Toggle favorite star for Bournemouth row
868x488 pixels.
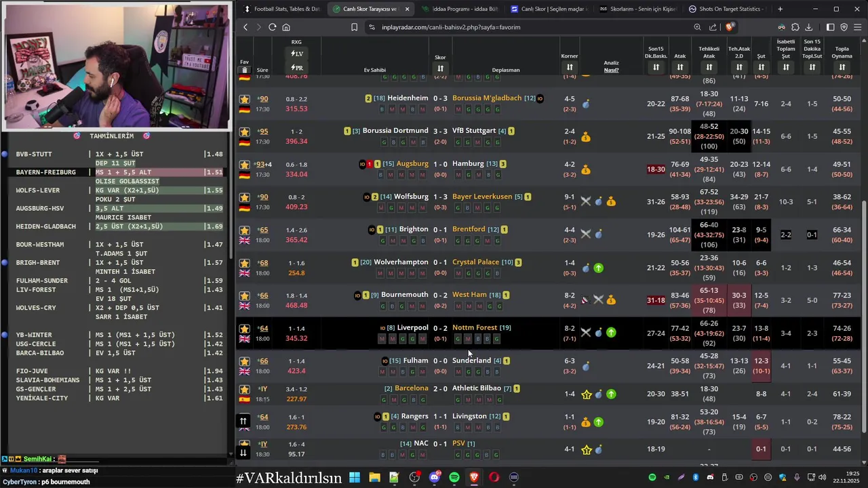tap(245, 296)
